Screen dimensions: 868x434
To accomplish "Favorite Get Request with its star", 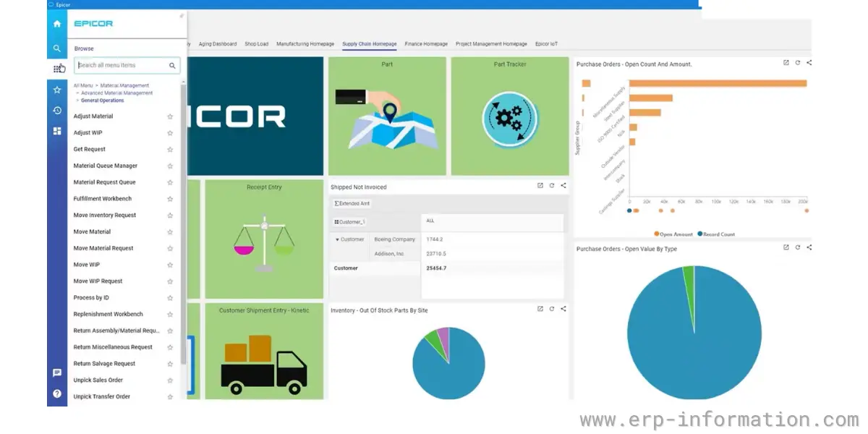I will [170, 150].
